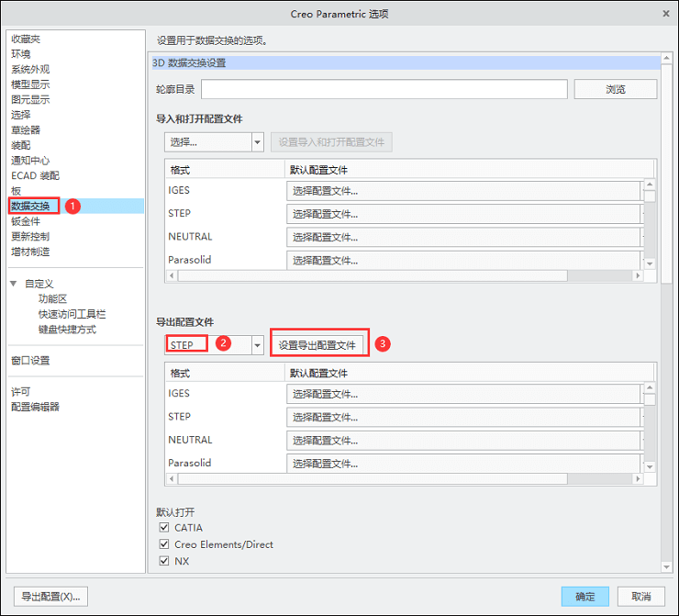The height and width of the screenshot is (616, 679).
Task: Click main panel scroll-down arrow
Action: (666, 567)
